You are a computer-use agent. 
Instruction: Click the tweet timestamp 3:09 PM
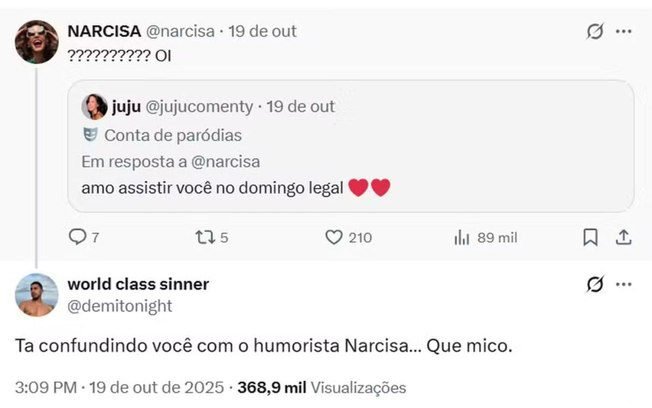coord(46,387)
